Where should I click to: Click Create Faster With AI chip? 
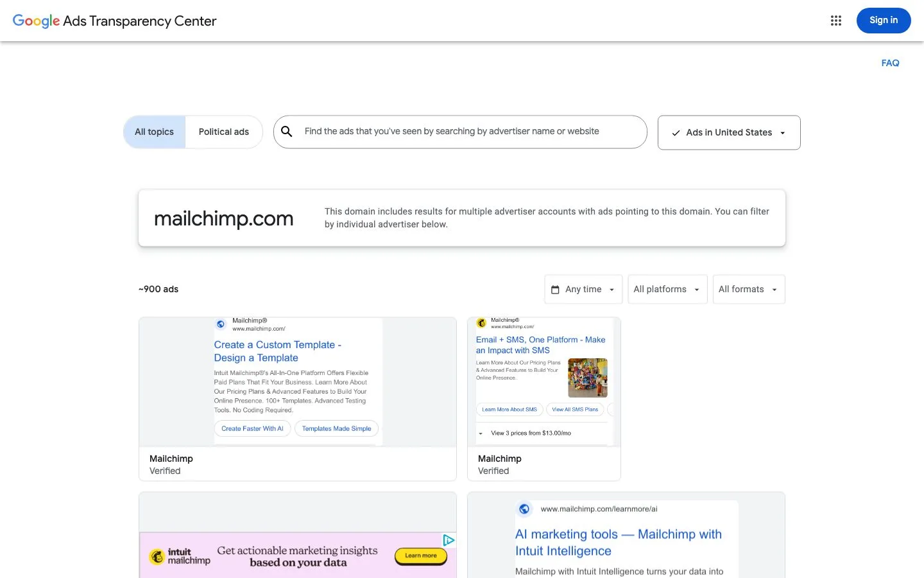click(x=252, y=428)
